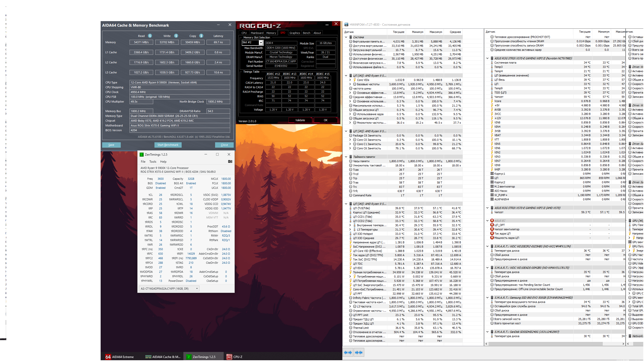Collapse the Система sensor group
This screenshot has width=644, height=362.
(x=346, y=37)
